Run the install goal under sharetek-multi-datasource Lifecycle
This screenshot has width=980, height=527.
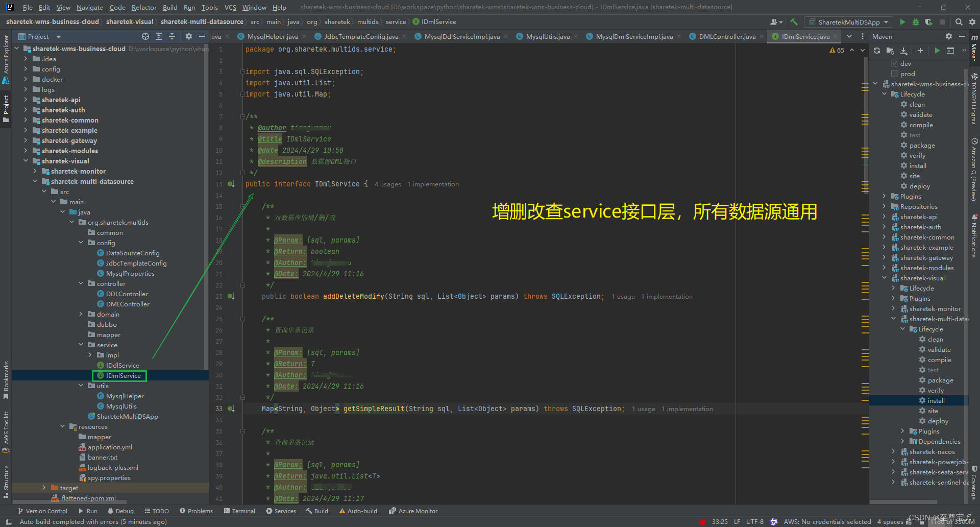pos(936,400)
